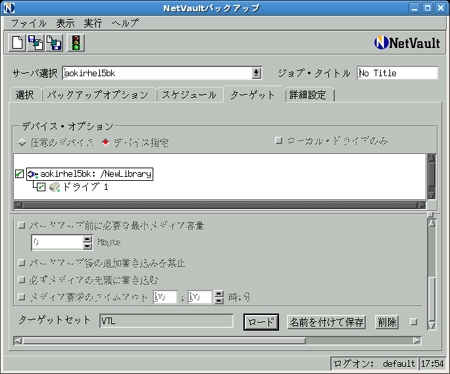
Task: Click the new blank document toolbar icon
Action: [x=17, y=43]
